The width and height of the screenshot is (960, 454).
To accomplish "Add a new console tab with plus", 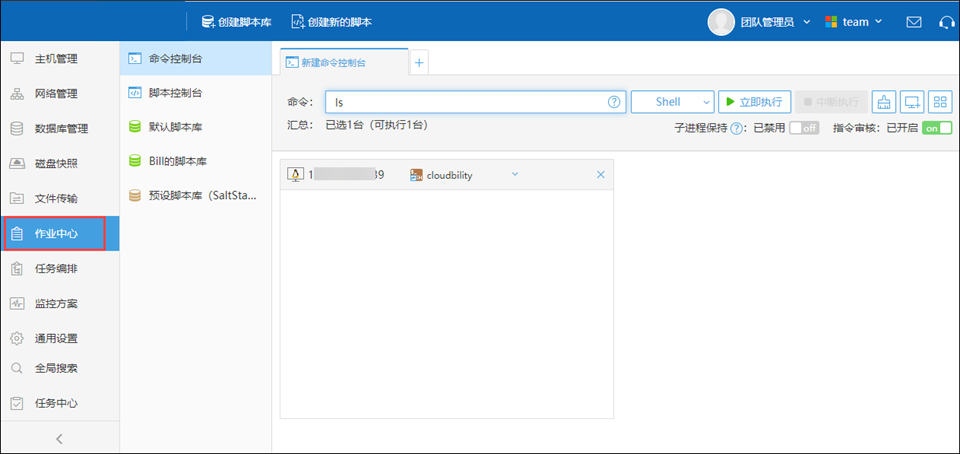I will coord(419,62).
